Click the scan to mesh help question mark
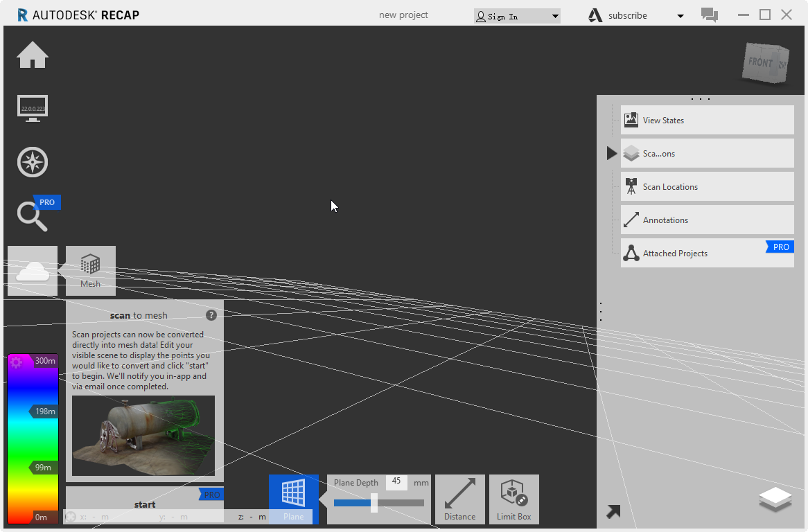The image size is (808, 532). click(x=211, y=314)
